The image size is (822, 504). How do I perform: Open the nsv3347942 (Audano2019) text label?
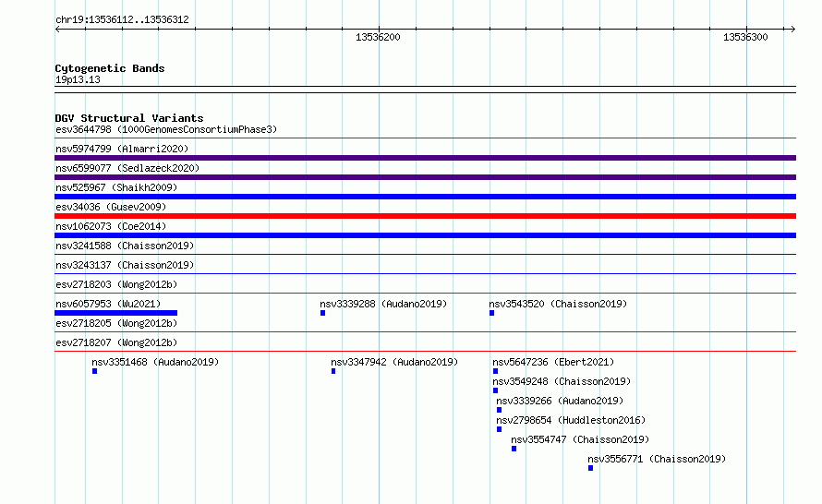tap(394, 362)
